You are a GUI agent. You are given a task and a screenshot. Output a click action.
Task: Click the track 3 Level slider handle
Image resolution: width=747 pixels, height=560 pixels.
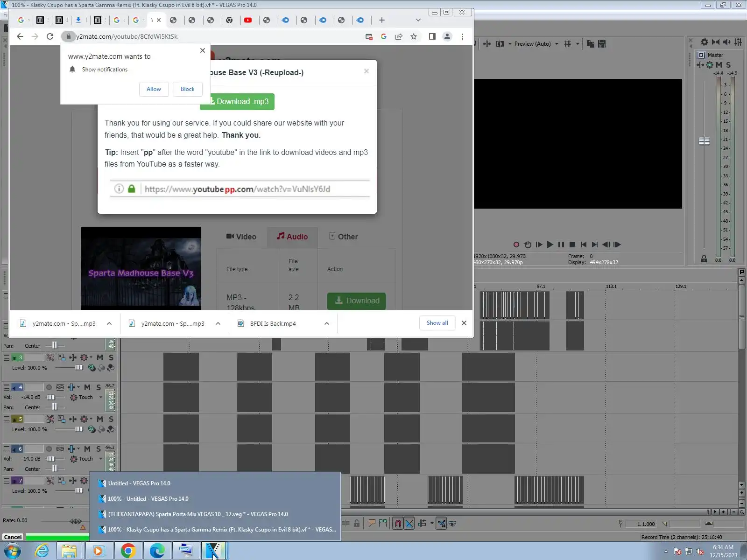(x=79, y=368)
